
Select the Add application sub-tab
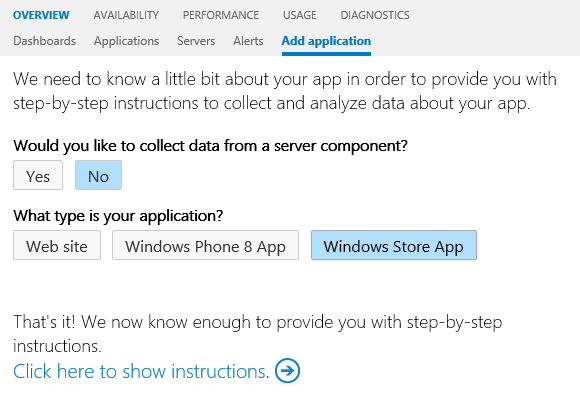(x=326, y=41)
